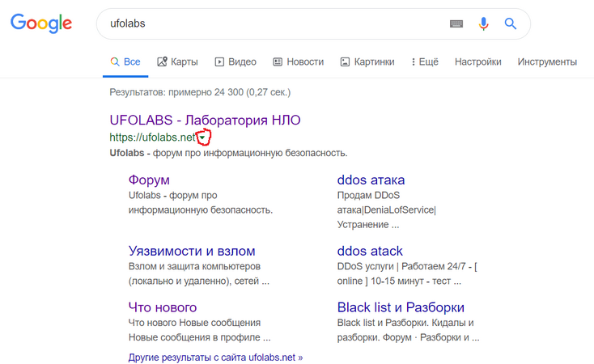Open the Ещё more menu
This screenshot has width=594, height=364.
425,61
